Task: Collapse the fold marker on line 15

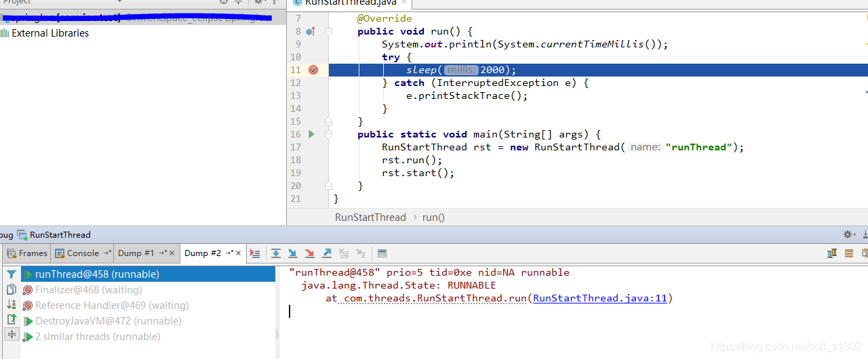Action: point(328,121)
